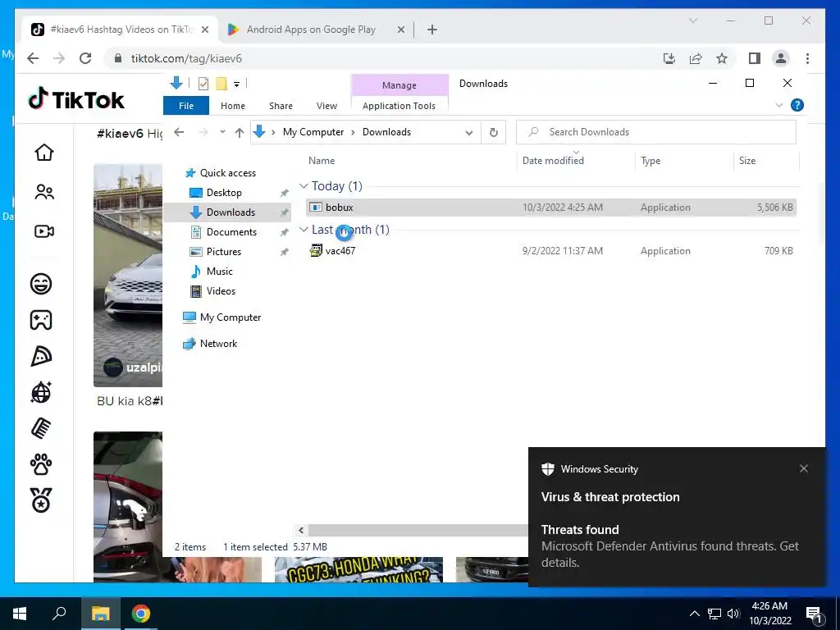The height and width of the screenshot is (630, 840).
Task: Select TikTok Dance disco ball icon
Action: (x=41, y=392)
